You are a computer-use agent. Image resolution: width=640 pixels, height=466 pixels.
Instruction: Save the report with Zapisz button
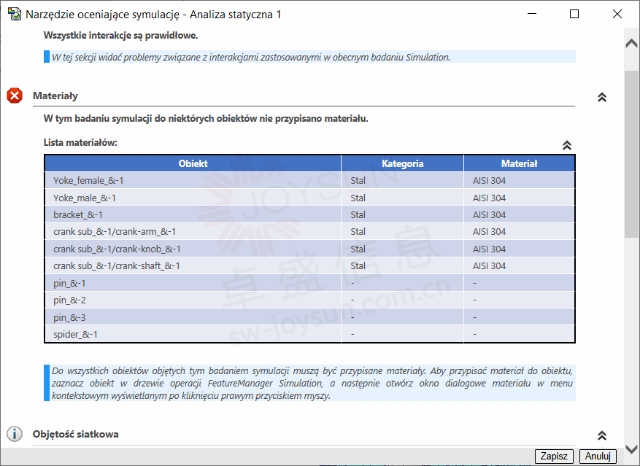[554, 456]
